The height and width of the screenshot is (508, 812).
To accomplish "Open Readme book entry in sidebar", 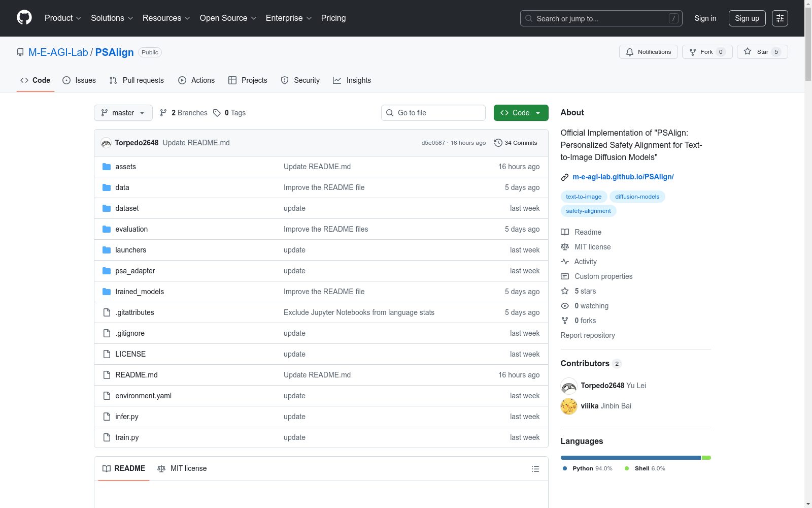I will tap(581, 232).
